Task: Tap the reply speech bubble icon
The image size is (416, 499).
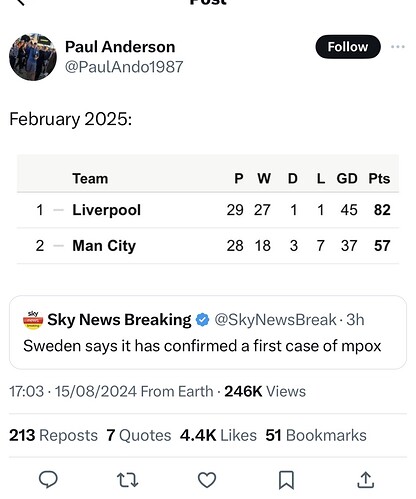Action: [48, 480]
